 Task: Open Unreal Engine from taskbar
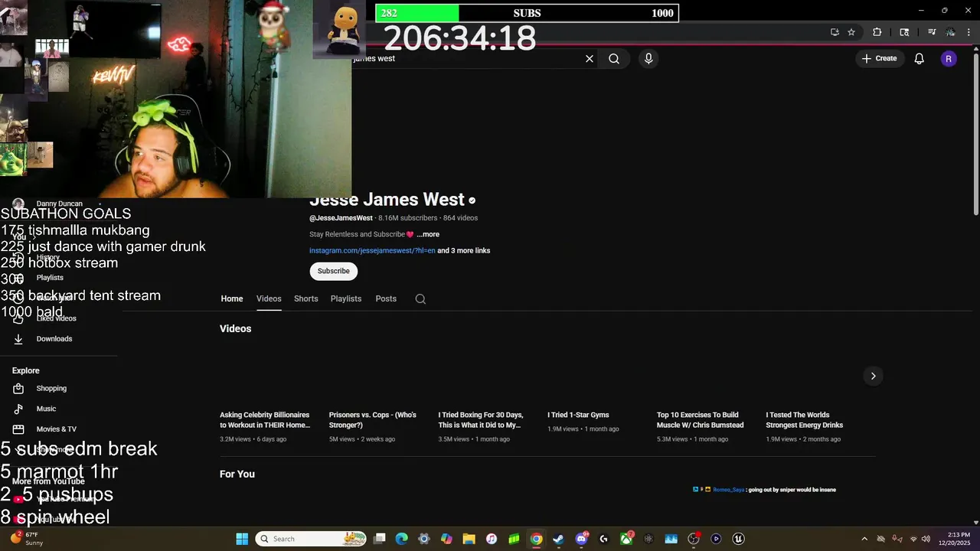[738, 539]
